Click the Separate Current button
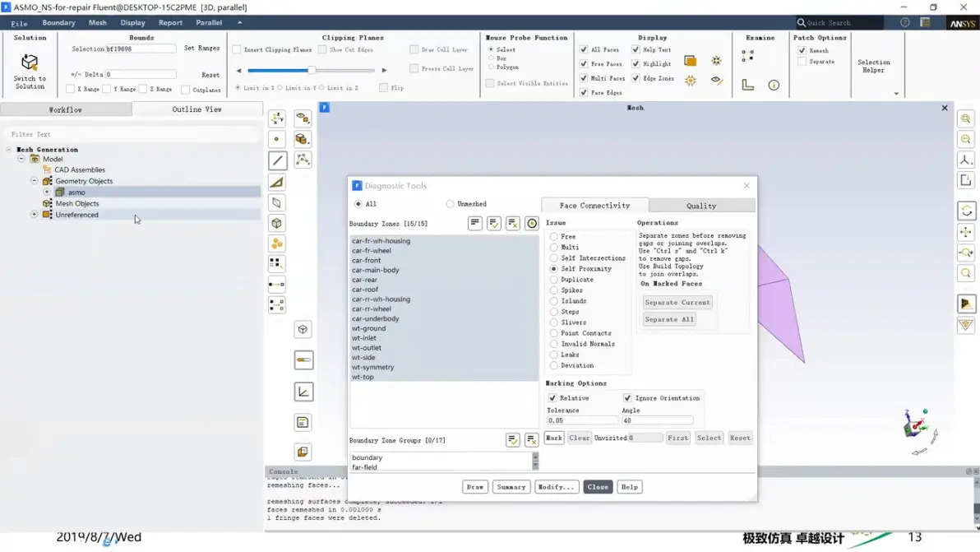Screen dimensions: 980x552 tap(677, 302)
